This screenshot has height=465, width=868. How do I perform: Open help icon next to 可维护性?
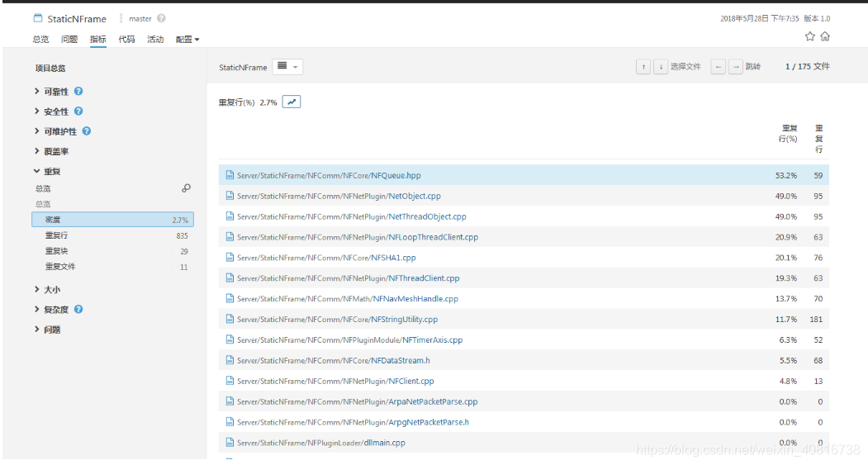(87, 130)
